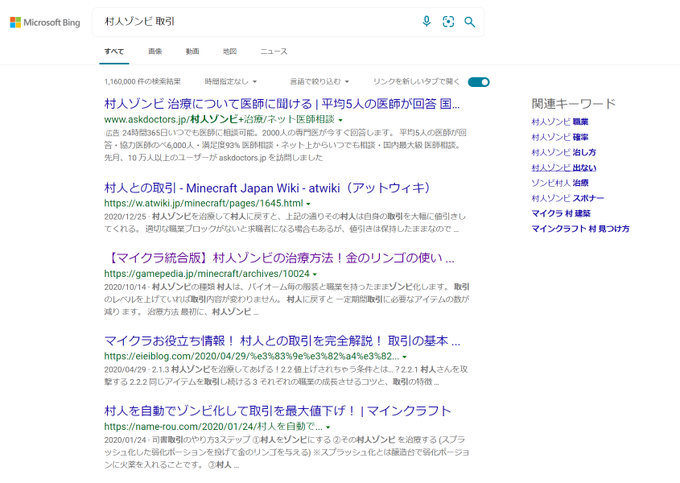
Task: Open 村人との取引 Minecraft Japan Wiki result
Action: tap(267, 188)
